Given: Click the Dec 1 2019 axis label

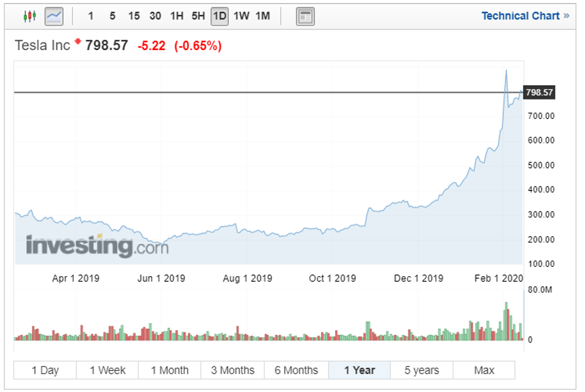Looking at the screenshot, I should (x=418, y=278).
